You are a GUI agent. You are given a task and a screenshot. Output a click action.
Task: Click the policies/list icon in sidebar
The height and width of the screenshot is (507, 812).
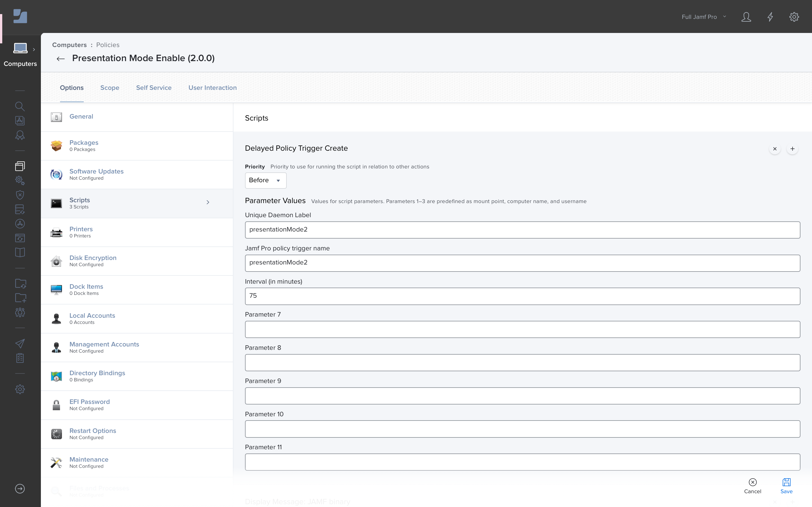tap(20, 166)
